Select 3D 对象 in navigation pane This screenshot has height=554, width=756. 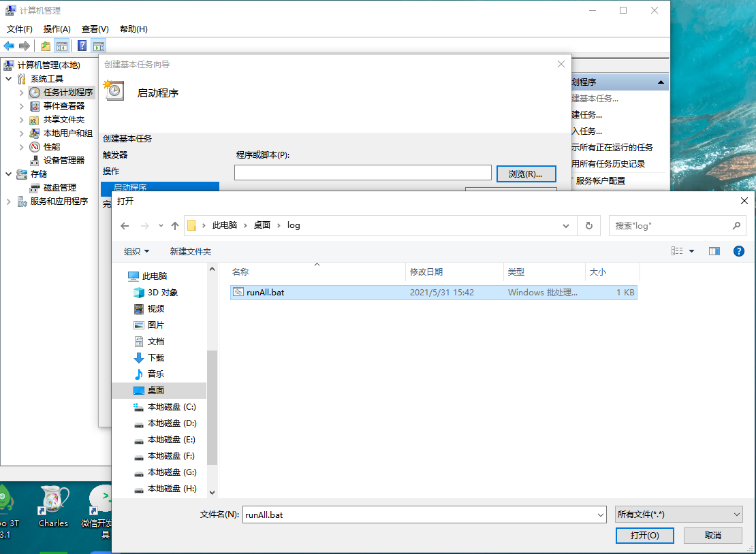point(163,293)
